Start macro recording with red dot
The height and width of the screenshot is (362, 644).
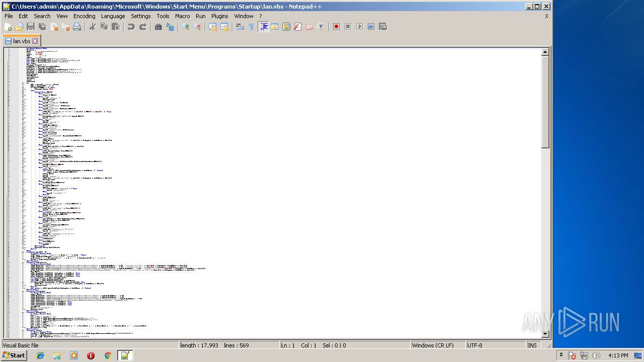336,27
